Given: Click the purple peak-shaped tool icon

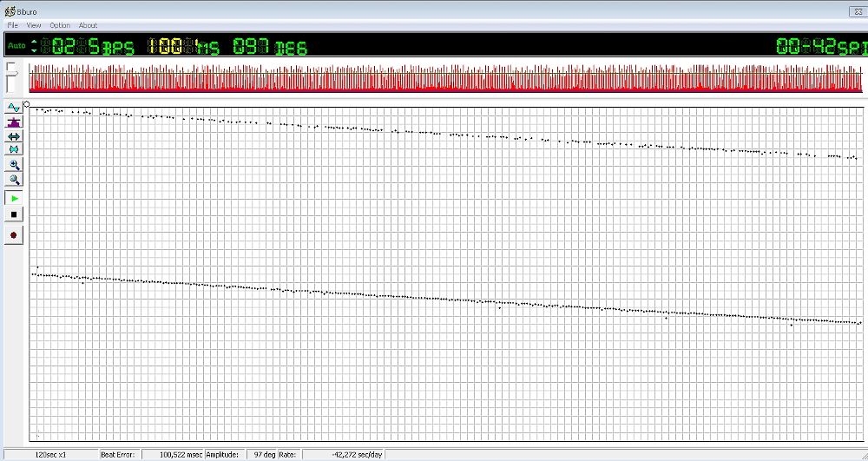Looking at the screenshot, I should click(x=14, y=122).
